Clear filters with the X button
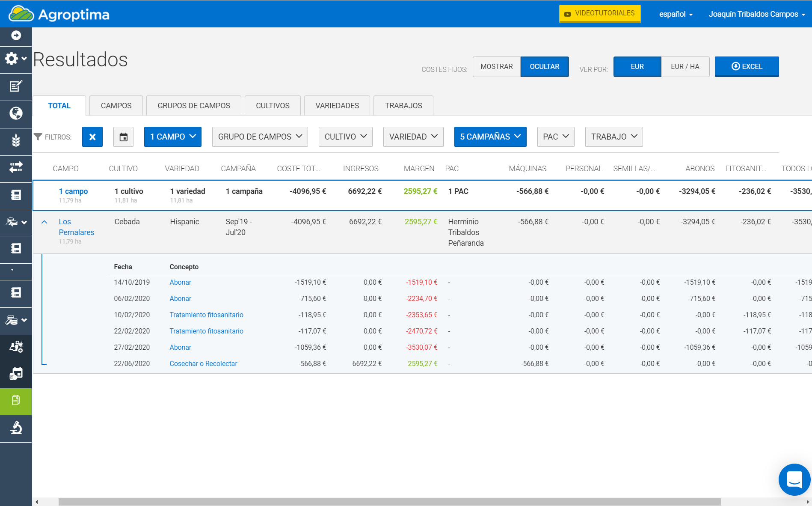 coord(92,137)
